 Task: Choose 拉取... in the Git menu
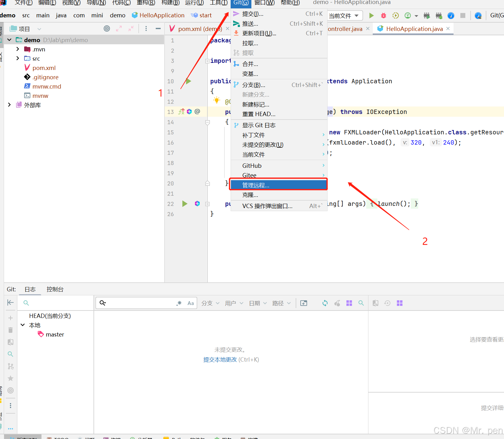[279, 43]
